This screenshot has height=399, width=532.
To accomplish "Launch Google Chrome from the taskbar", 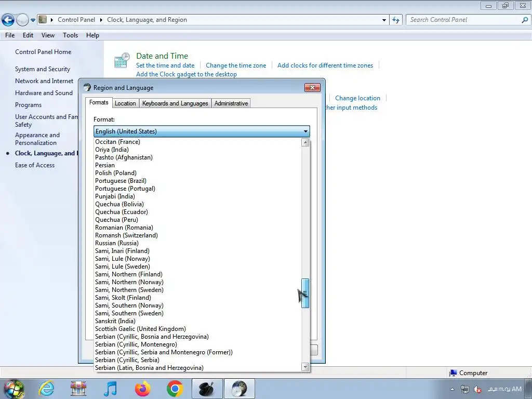I will click(x=175, y=389).
